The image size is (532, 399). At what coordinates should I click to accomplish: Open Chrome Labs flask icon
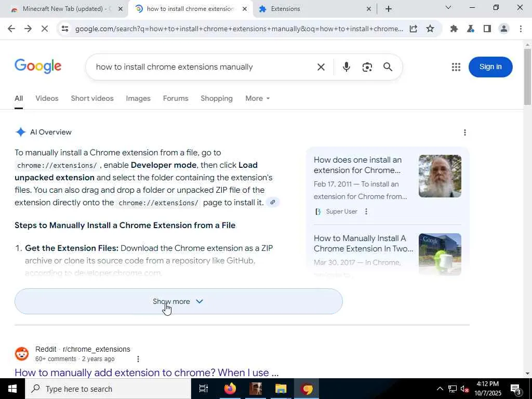pyautogui.click(x=471, y=29)
